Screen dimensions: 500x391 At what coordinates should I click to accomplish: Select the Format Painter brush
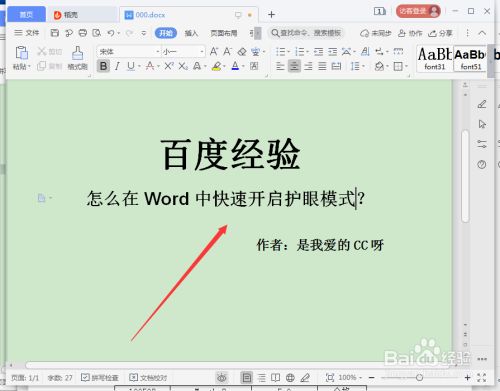[77, 53]
